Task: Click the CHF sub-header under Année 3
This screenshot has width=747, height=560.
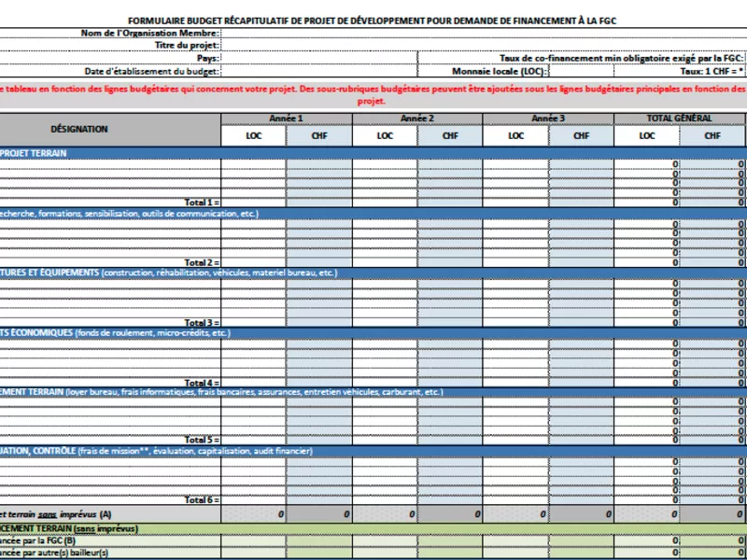Action: [x=581, y=135]
